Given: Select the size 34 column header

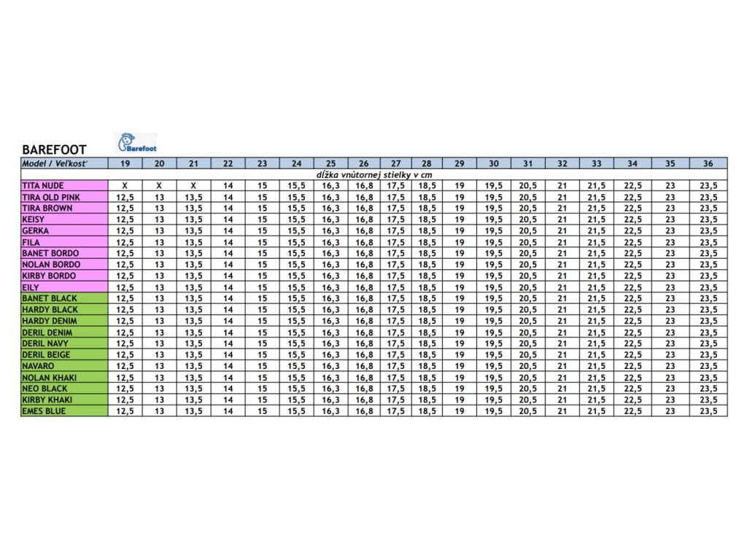Looking at the screenshot, I should pyautogui.click(x=632, y=163).
